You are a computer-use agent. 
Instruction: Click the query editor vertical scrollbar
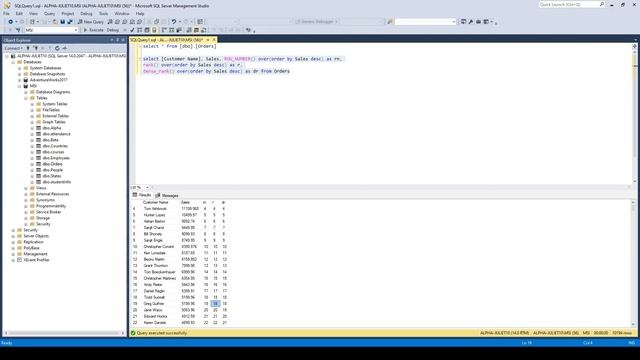[x=635, y=113]
